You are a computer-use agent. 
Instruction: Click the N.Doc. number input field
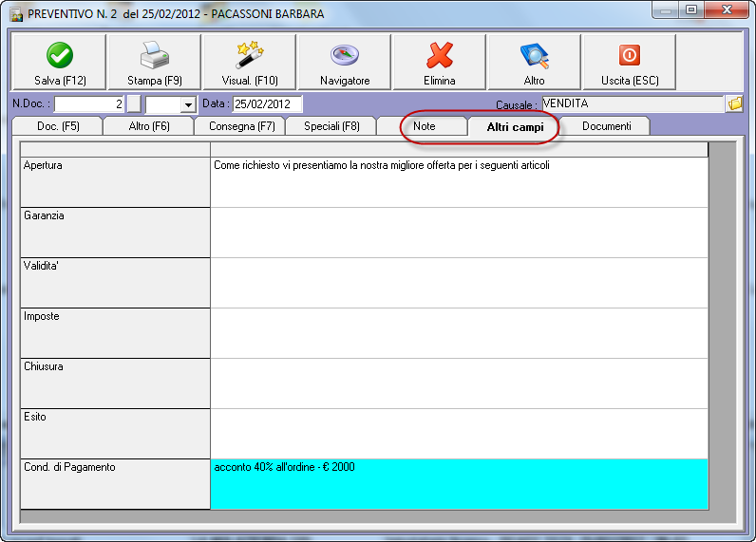coord(89,104)
